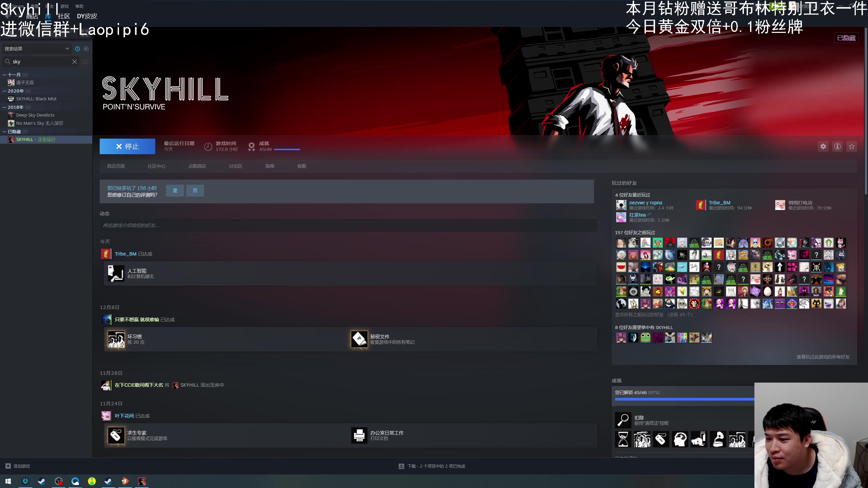Image resolution: width=868 pixels, height=488 pixels.
Task: Collapse the 十一月 group in sidebar
Action: [4, 75]
